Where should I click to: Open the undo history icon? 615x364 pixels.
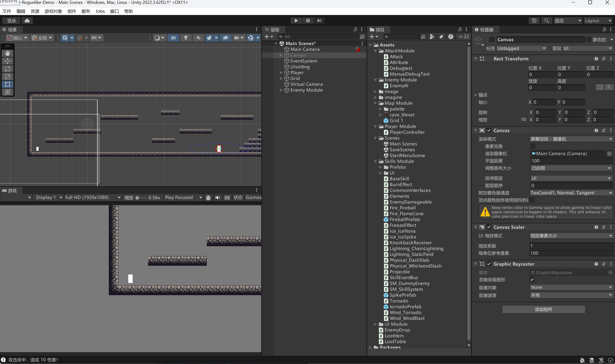click(534, 21)
